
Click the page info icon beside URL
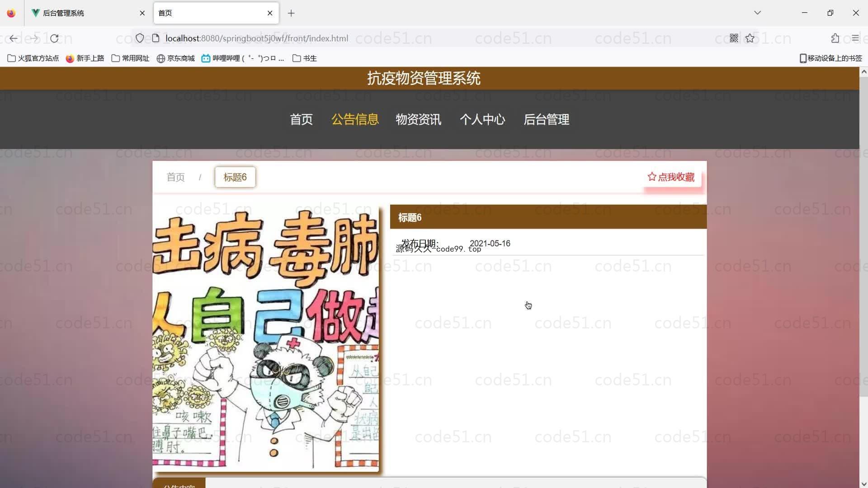156,38
